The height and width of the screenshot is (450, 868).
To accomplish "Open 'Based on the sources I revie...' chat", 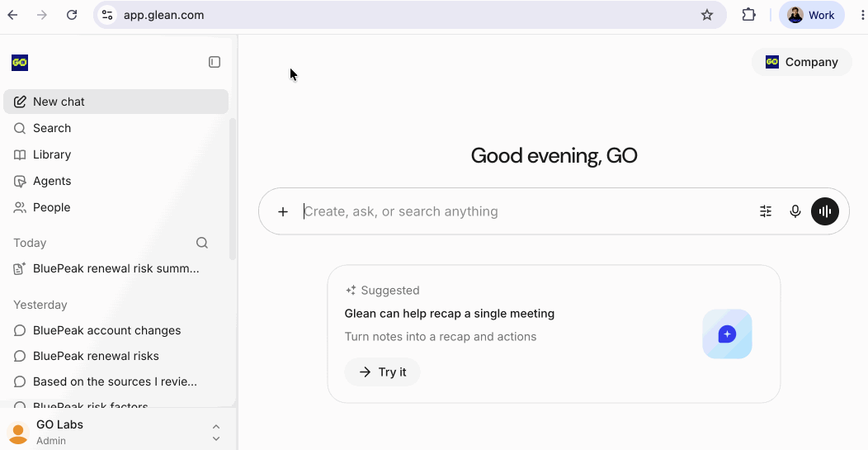I will click(x=116, y=381).
